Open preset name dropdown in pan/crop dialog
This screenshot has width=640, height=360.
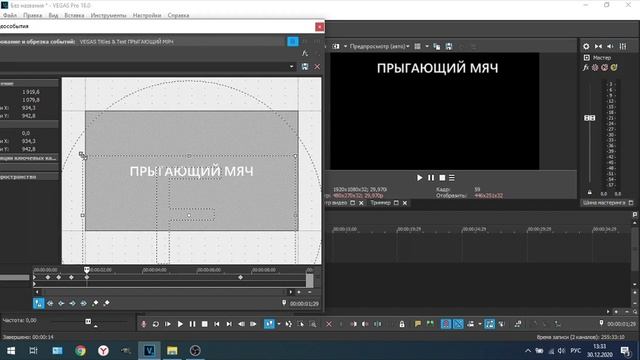[291, 67]
